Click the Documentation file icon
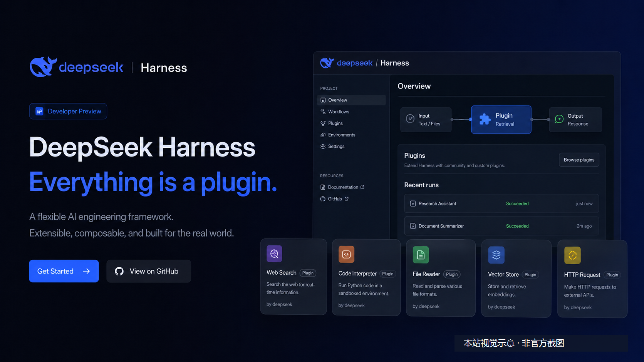Viewport: 644px width, 362px height. click(x=323, y=187)
